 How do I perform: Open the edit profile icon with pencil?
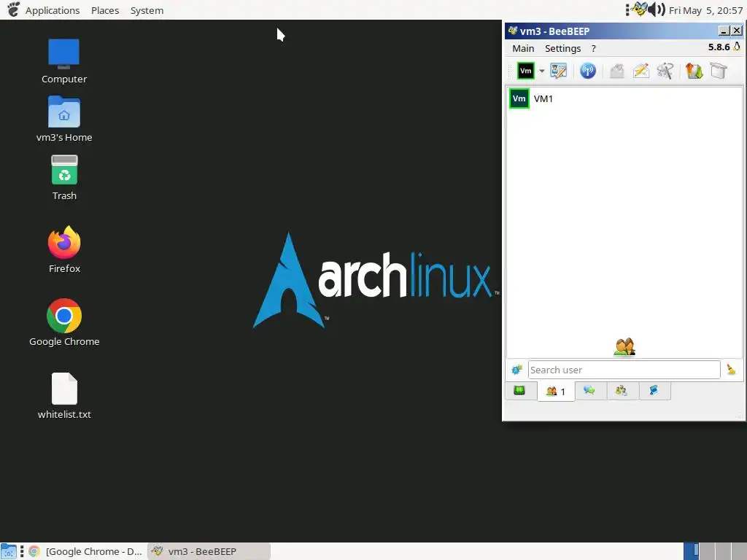pyautogui.click(x=558, y=71)
